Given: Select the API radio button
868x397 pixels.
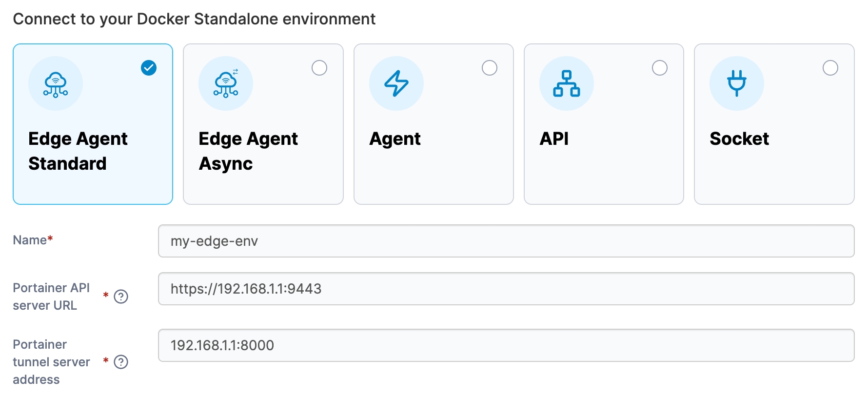Looking at the screenshot, I should tap(660, 68).
